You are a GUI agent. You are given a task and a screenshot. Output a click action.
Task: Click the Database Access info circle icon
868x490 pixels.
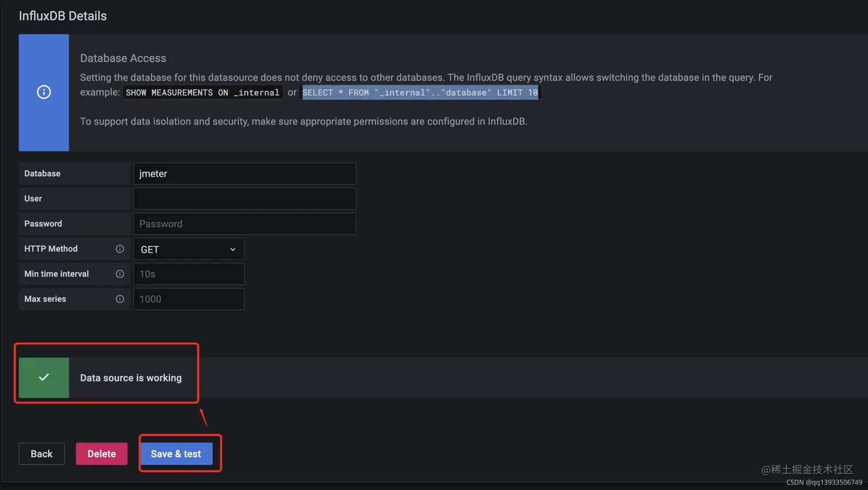44,92
